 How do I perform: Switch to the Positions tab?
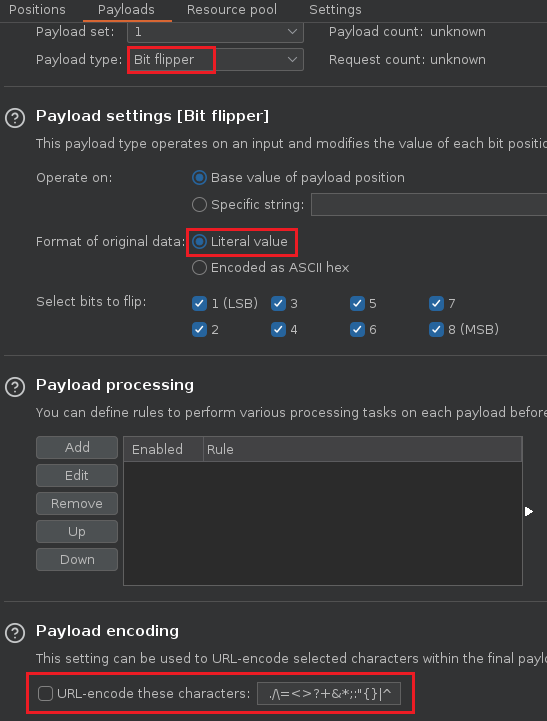click(x=37, y=10)
